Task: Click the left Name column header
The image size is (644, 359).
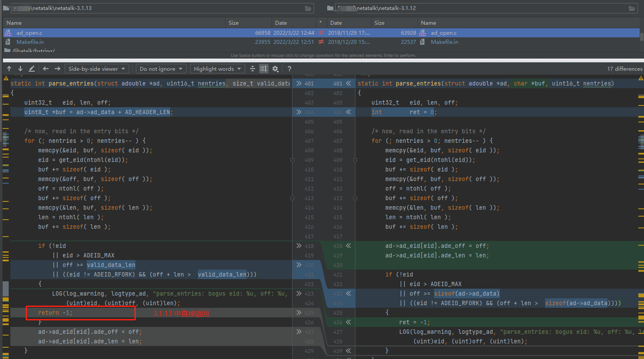Action: click(x=114, y=23)
